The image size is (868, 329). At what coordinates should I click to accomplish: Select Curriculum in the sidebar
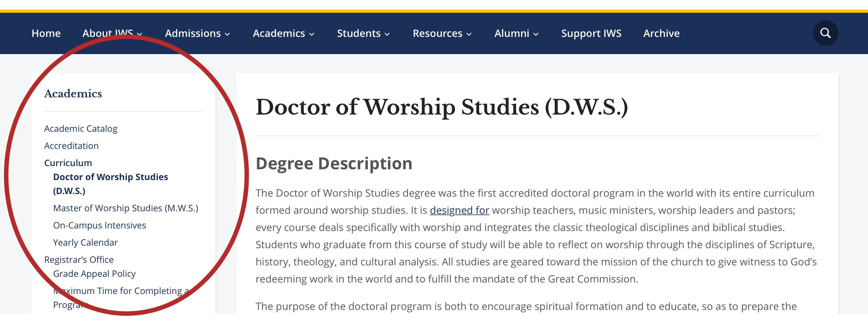(x=68, y=162)
